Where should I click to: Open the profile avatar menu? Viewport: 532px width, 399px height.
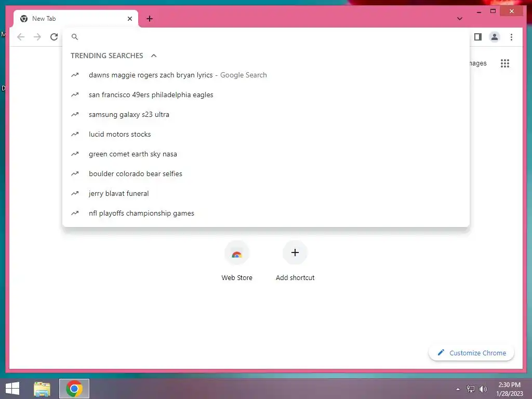495,37
